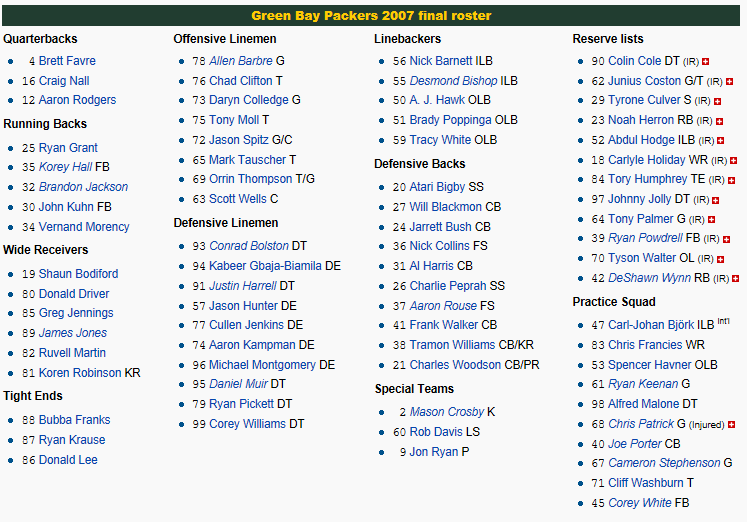Screen dimensions: 747x522
Task: Open Bubba Franks link
Action: pyautogui.click(x=74, y=420)
